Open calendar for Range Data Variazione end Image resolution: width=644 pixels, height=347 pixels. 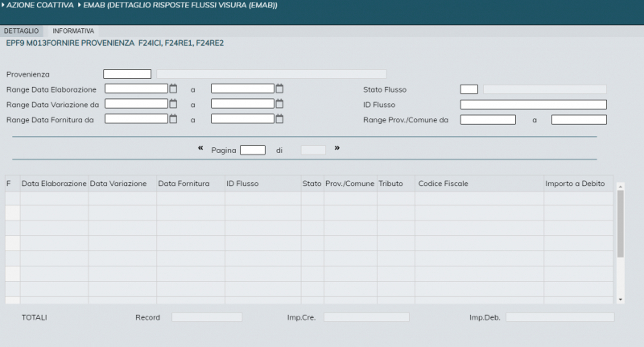coord(279,104)
